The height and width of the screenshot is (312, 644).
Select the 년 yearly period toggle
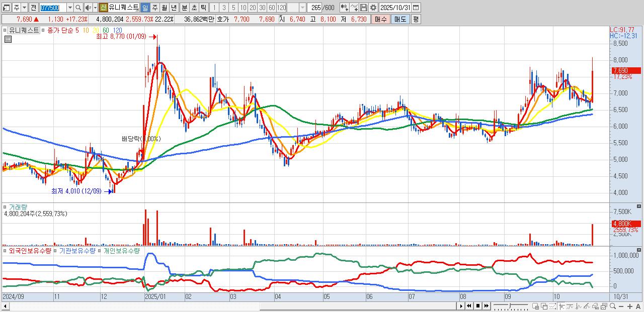click(174, 8)
